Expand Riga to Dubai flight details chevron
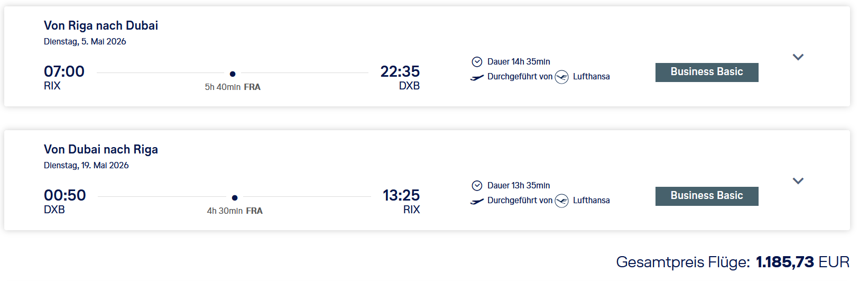868x281 pixels. click(x=798, y=57)
